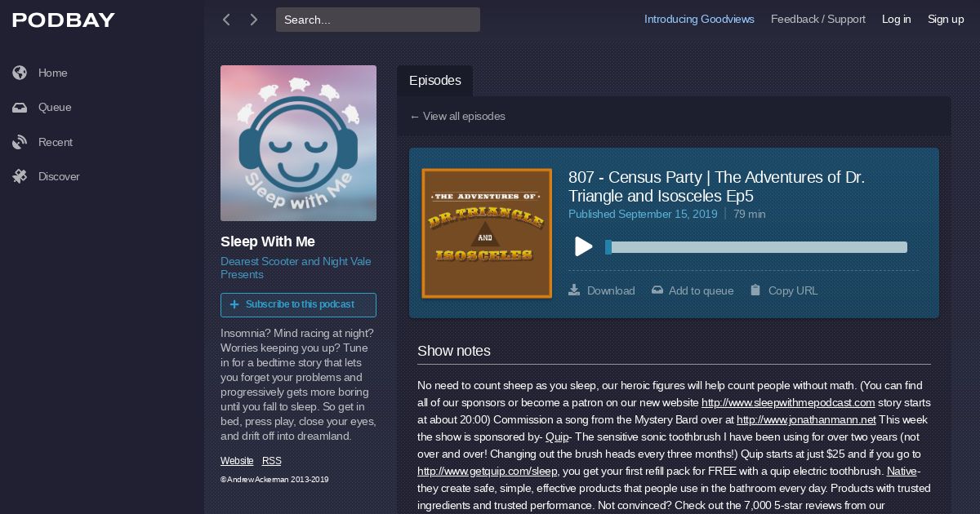Click Sign up at top right

coord(946,20)
